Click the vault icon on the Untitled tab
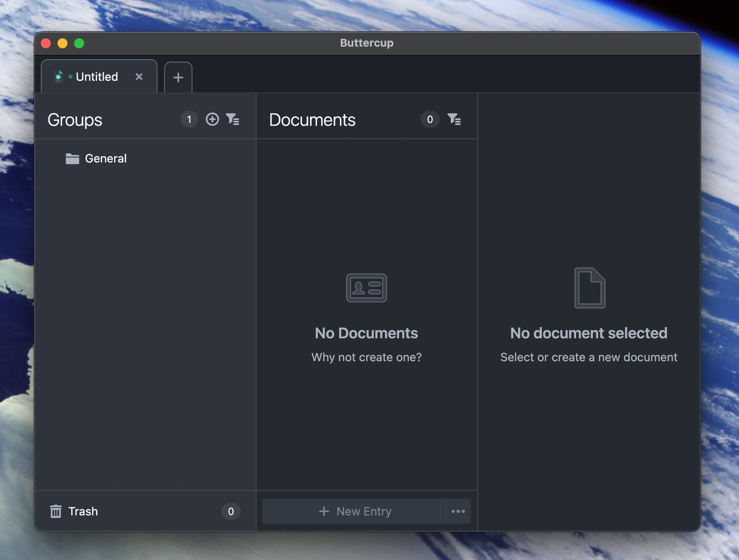Screen dimensions: 739x560 [x=58, y=76]
